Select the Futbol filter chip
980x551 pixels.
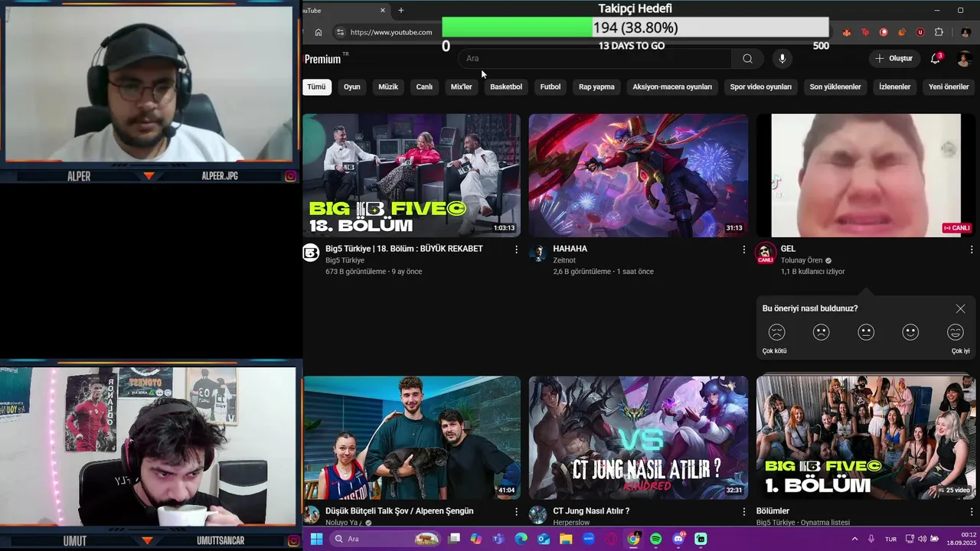550,87
